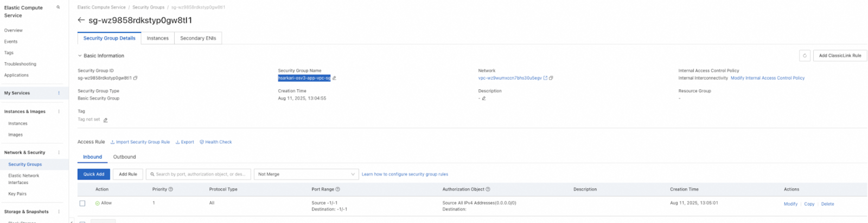
Task: Switch to the Outbound rules tab
Action: 124,157
